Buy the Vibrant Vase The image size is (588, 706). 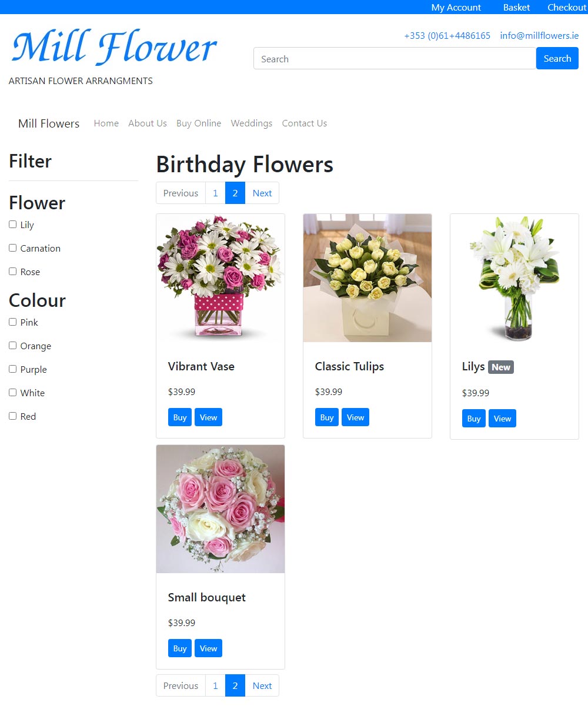click(180, 417)
